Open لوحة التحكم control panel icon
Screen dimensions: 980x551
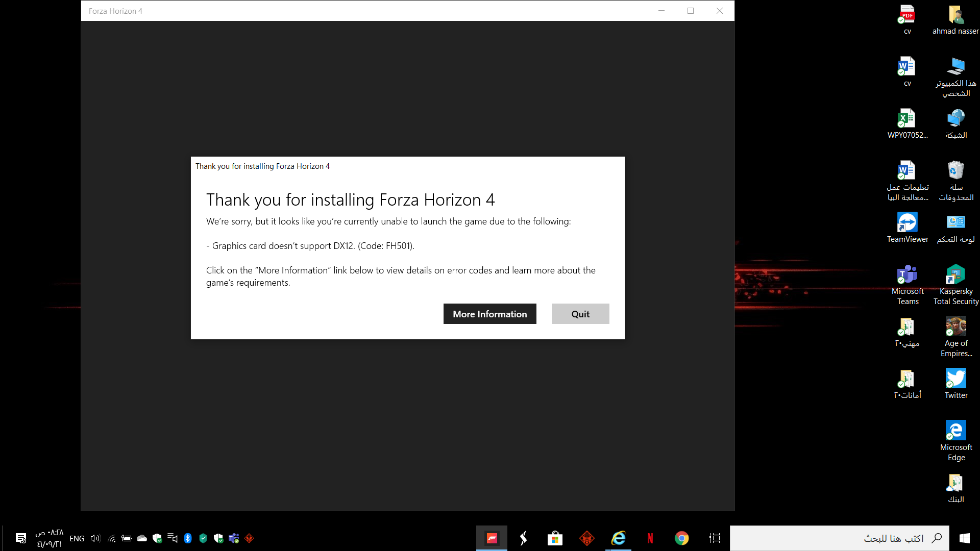pos(955,228)
